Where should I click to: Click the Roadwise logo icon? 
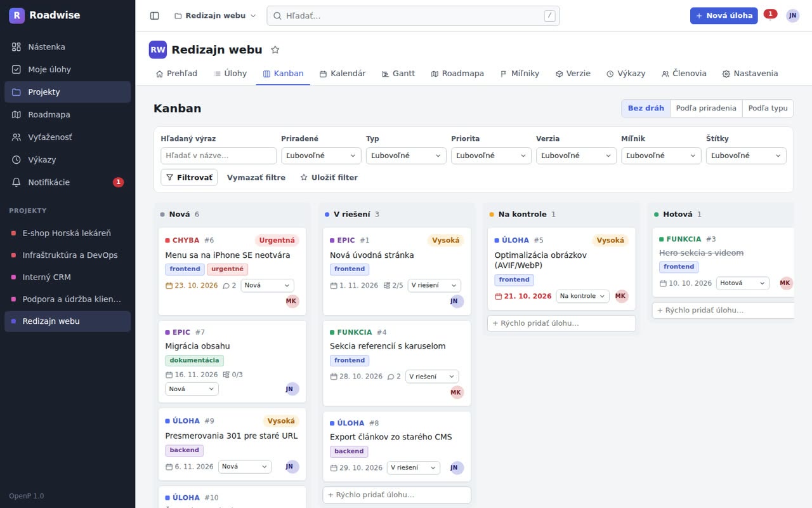click(x=17, y=15)
